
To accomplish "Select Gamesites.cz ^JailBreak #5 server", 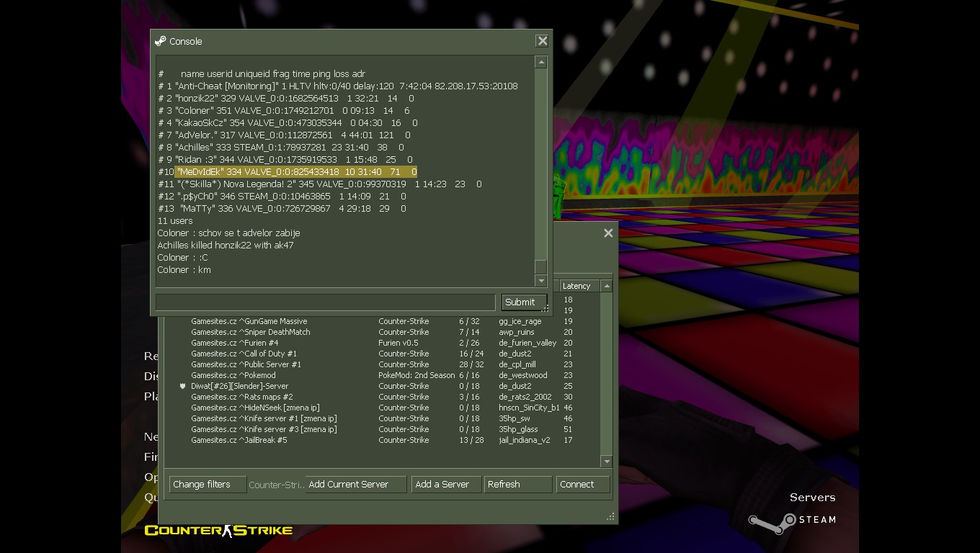I will [382, 440].
